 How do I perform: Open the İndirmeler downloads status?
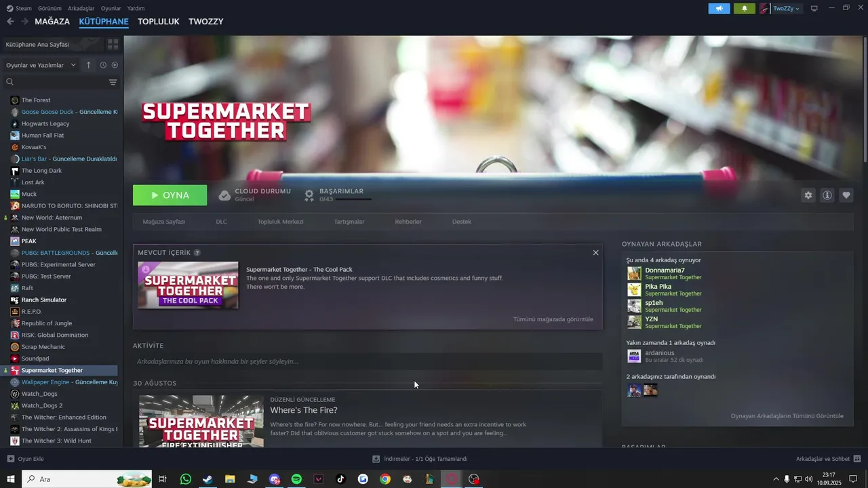420,459
